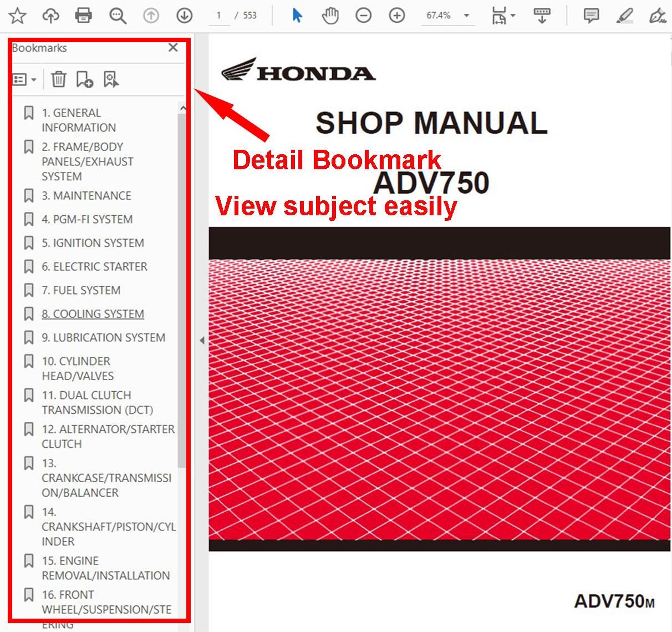Open bookmark 6. ELECTRIC STARTER

(94, 266)
